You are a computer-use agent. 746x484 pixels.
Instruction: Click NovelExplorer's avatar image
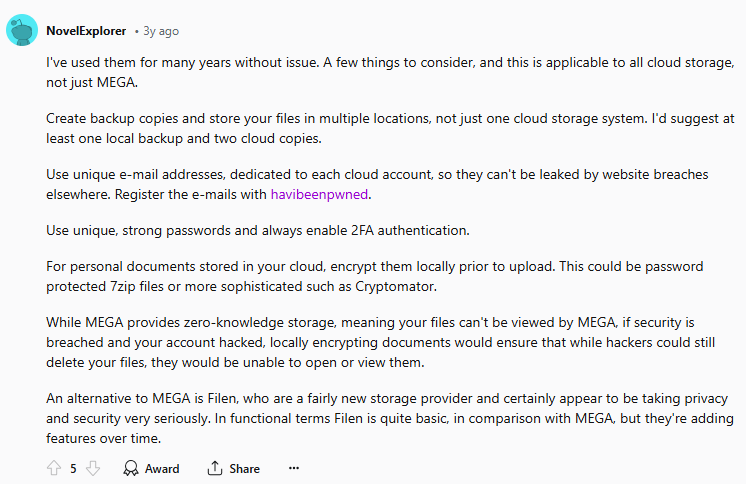point(22,31)
